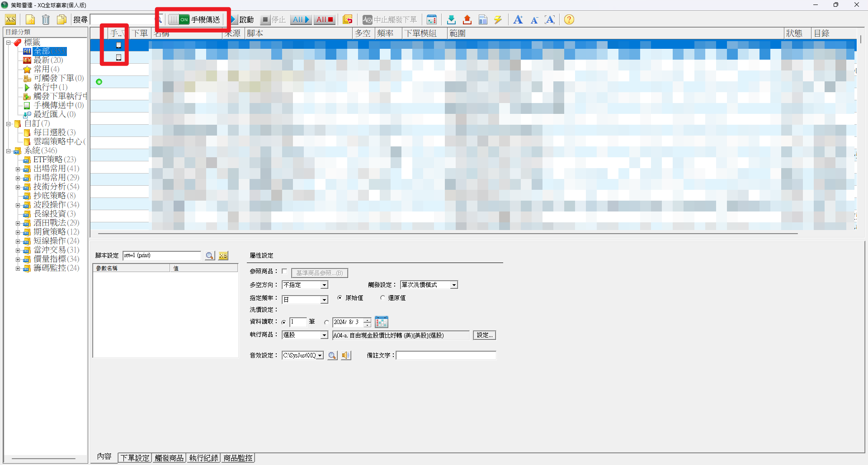Click the 基準商品參照 button
Image resolution: width=868 pixels, height=465 pixels.
[x=320, y=273]
